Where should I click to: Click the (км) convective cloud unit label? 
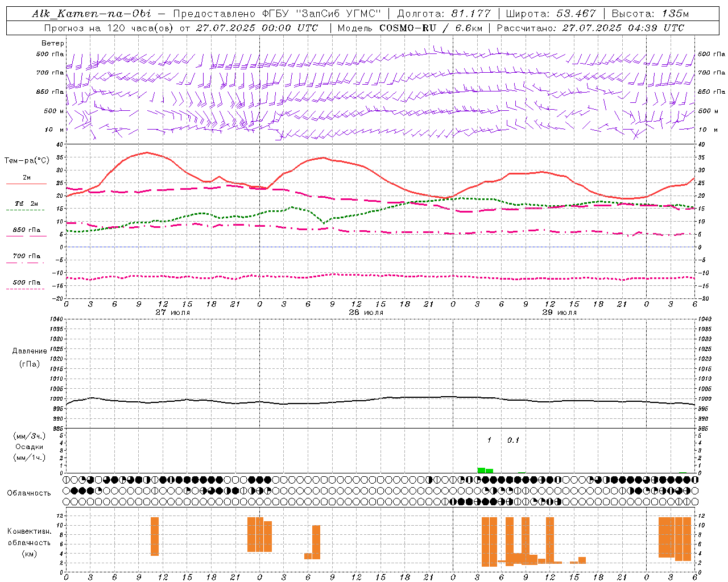tap(30, 554)
